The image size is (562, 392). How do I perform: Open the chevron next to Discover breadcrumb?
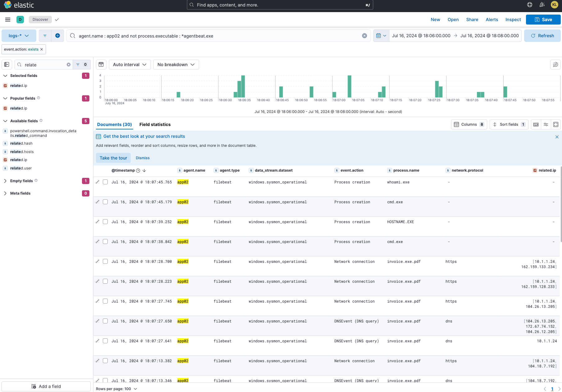click(x=57, y=20)
